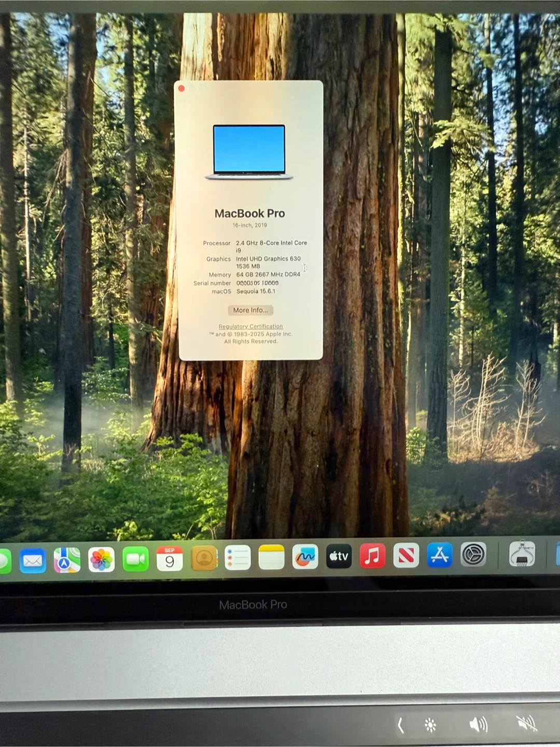Open Apple News in the Dock
560x747 pixels.
pyautogui.click(x=406, y=556)
